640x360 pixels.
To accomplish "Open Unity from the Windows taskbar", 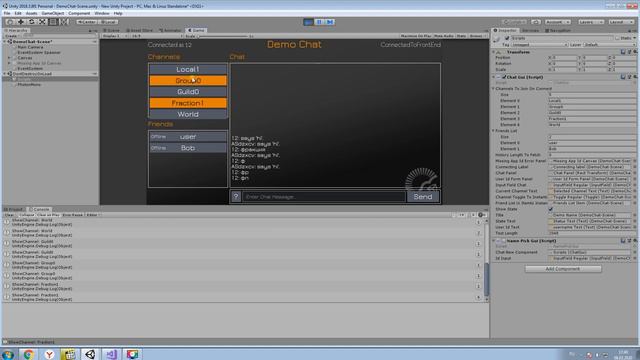I will point(90,354).
